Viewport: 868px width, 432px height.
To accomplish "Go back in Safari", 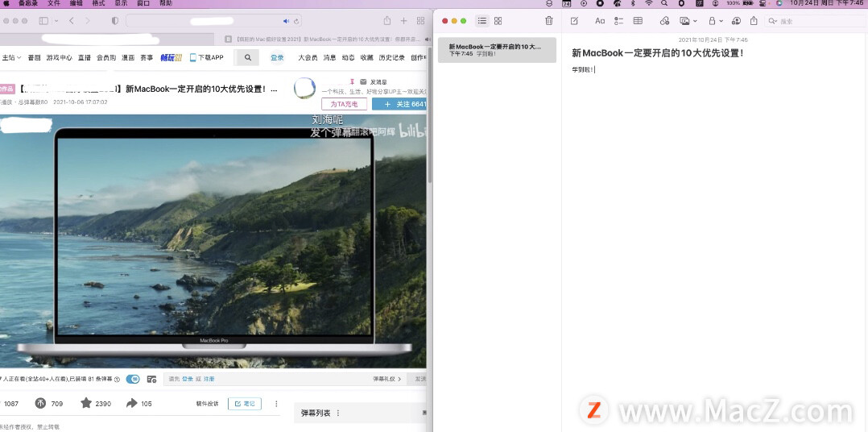I will pyautogui.click(x=72, y=21).
